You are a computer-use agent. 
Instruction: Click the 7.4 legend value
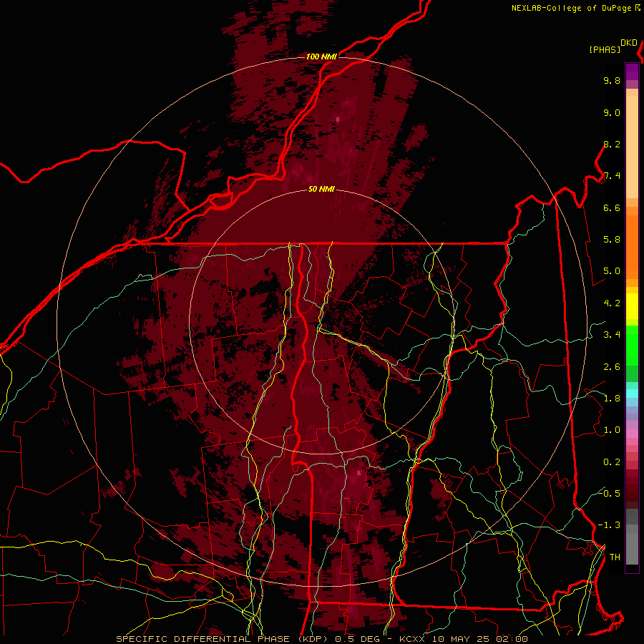tap(612, 176)
